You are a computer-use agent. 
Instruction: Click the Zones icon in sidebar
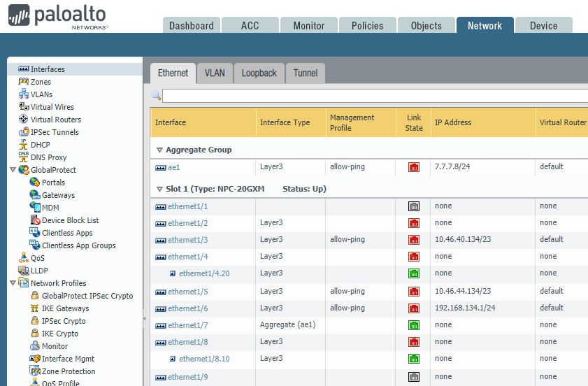(x=23, y=82)
